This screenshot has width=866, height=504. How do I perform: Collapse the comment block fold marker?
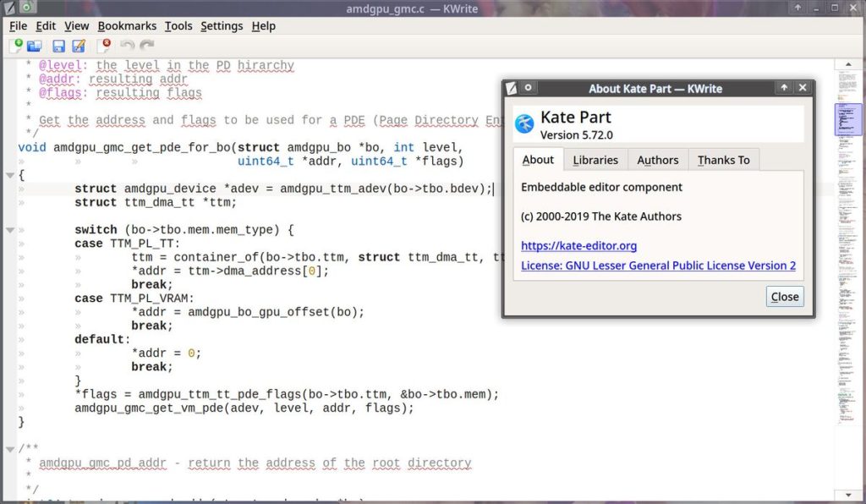pos(9,449)
